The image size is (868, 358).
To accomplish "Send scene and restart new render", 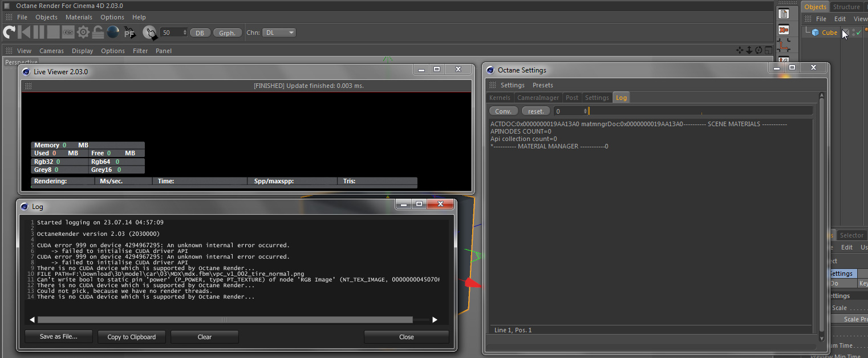I will point(9,32).
